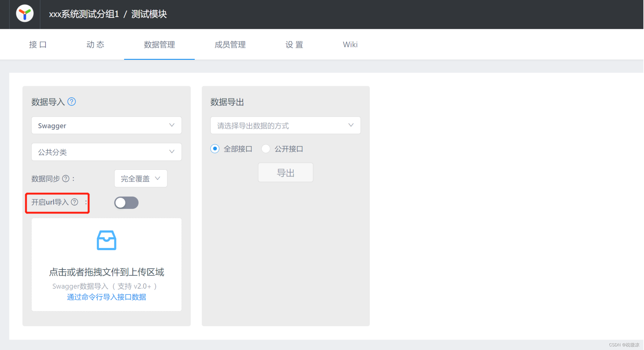The height and width of the screenshot is (350, 644).
Task: Switch to the 设置 tab
Action: pyautogui.click(x=294, y=45)
